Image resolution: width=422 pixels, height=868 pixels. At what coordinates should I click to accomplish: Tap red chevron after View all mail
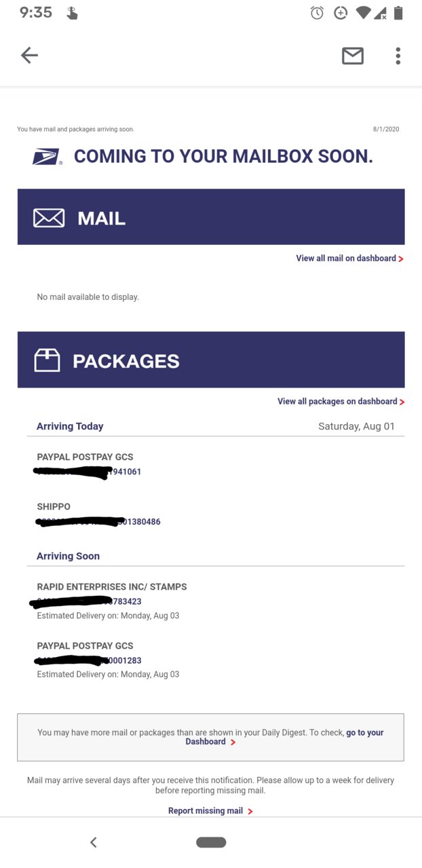pos(401,259)
